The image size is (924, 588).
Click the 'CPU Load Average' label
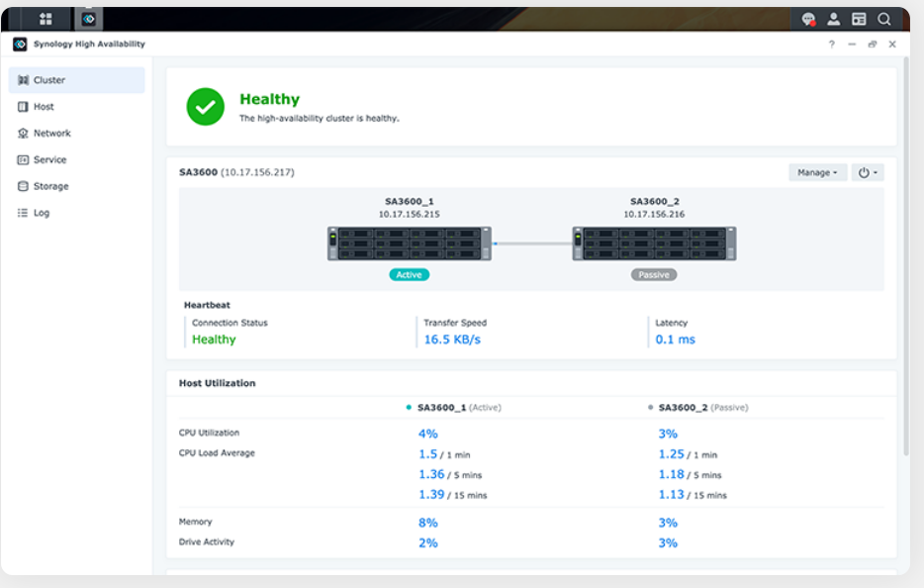click(217, 453)
